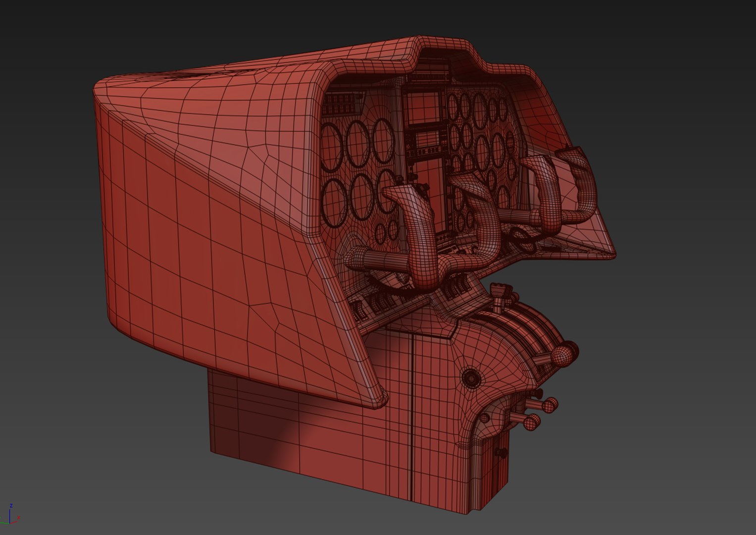This screenshot has height=535, width=756.
Task: Select the ball-shaped throttle lever knob on the model
Action: [x=563, y=355]
